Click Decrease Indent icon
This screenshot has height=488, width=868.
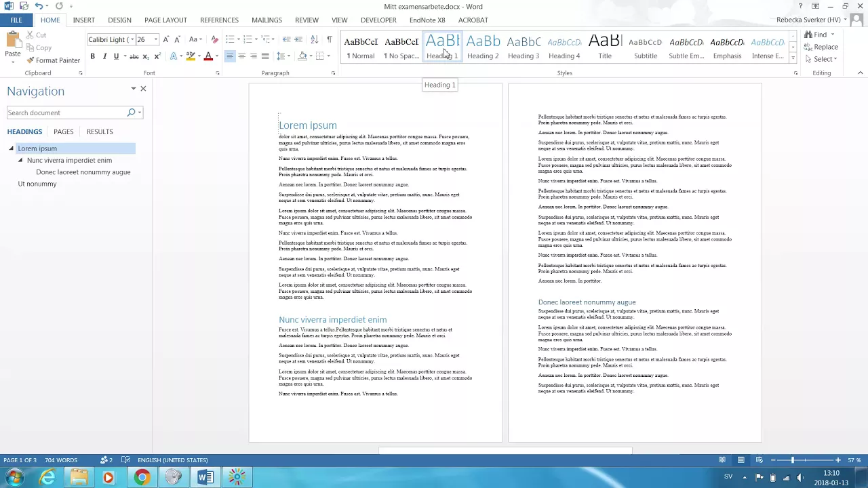(287, 39)
